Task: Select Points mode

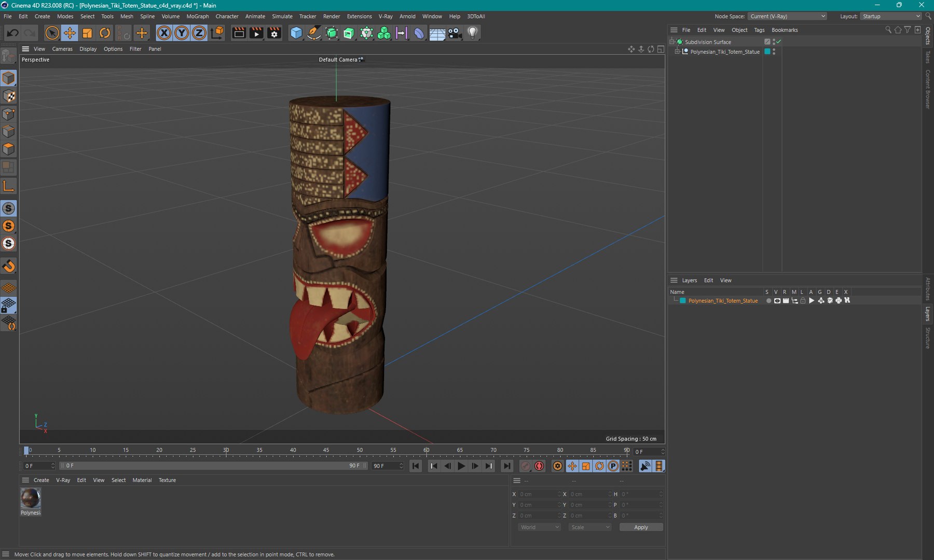Action: click(x=9, y=114)
